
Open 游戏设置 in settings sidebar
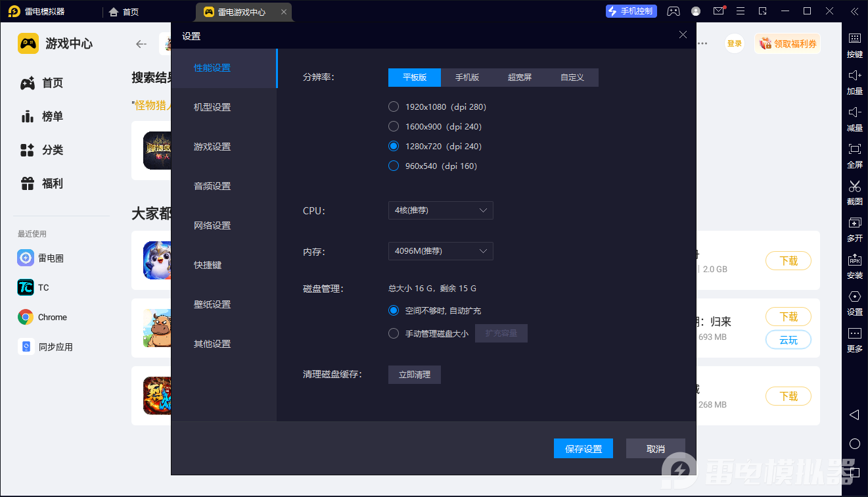coord(212,147)
